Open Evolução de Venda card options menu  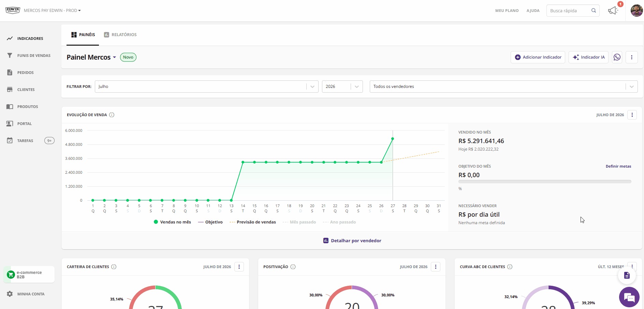pyautogui.click(x=632, y=115)
